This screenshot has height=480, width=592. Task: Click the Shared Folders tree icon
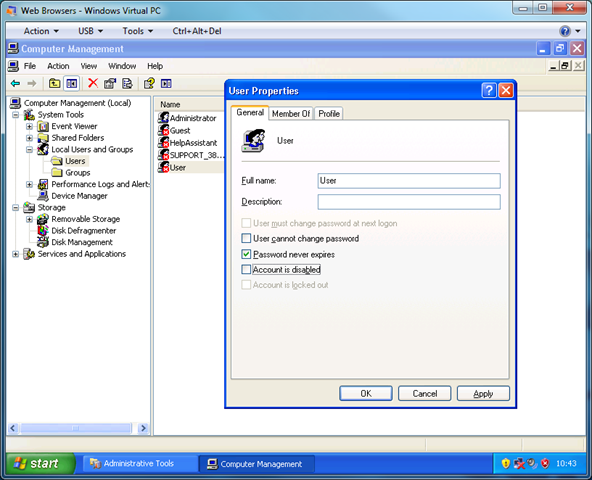click(x=43, y=138)
